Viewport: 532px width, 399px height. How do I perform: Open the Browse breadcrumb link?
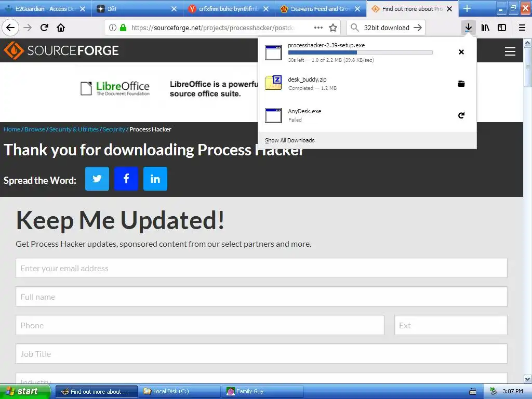coord(35,129)
